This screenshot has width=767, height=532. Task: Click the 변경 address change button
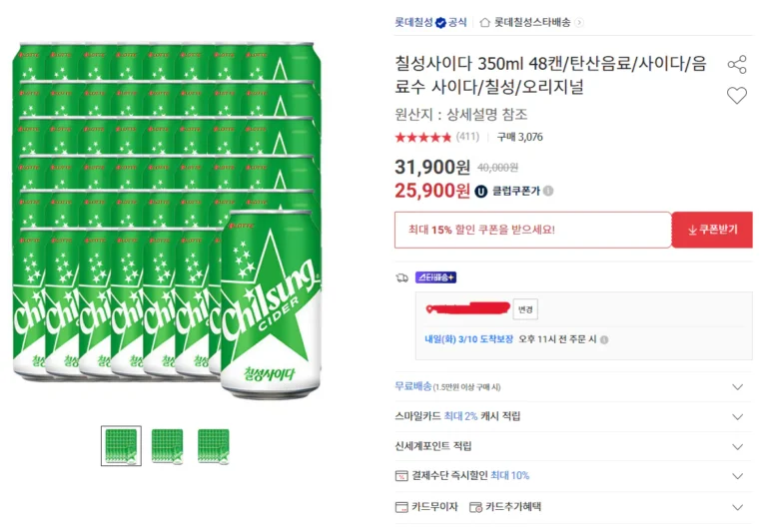[x=526, y=309]
